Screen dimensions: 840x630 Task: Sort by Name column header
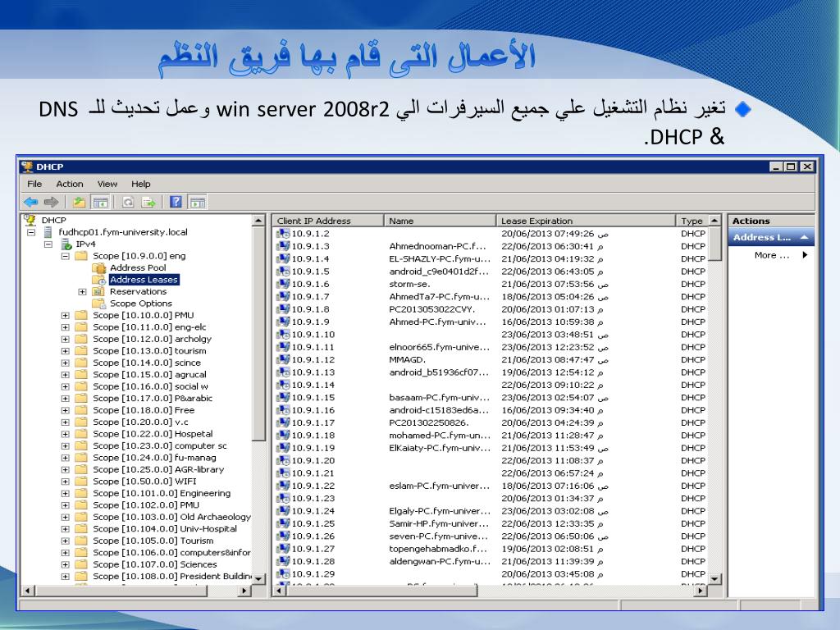coord(440,221)
